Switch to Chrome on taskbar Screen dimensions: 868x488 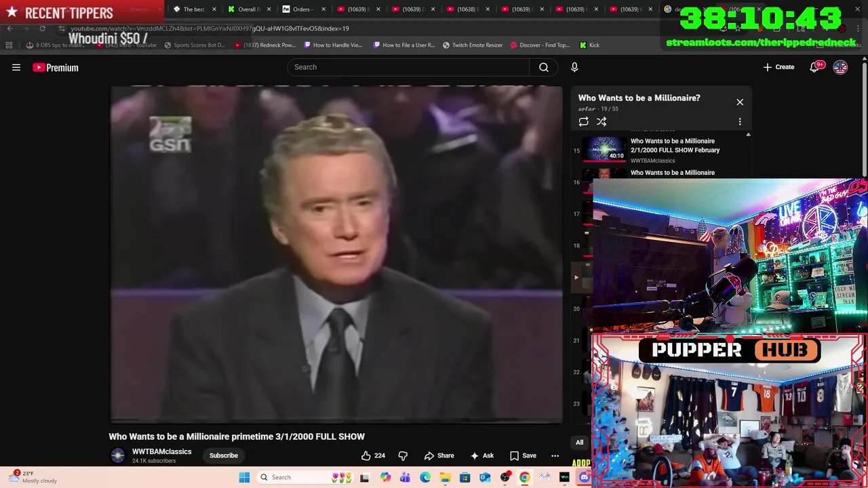[525, 478]
